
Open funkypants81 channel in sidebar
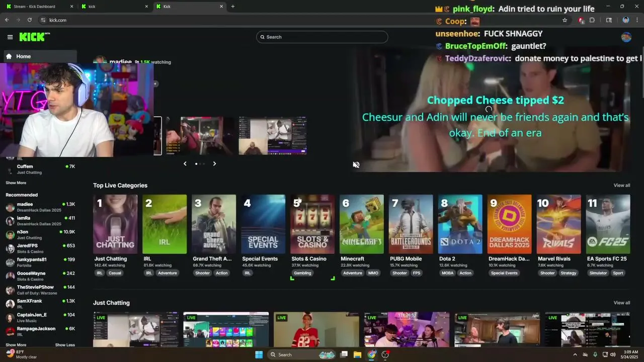click(x=40, y=262)
